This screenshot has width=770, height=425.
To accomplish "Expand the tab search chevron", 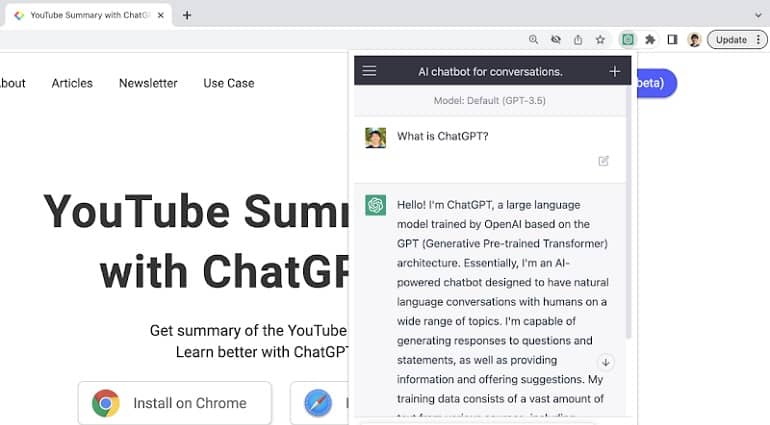I will 758,15.
